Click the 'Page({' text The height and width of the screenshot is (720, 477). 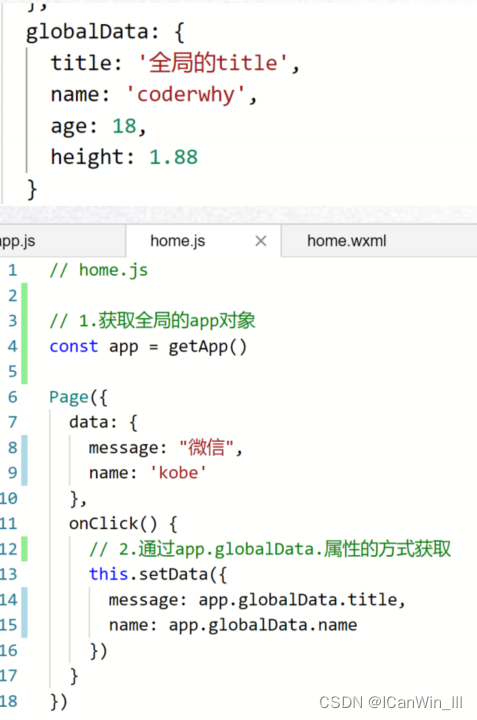[x=78, y=397]
